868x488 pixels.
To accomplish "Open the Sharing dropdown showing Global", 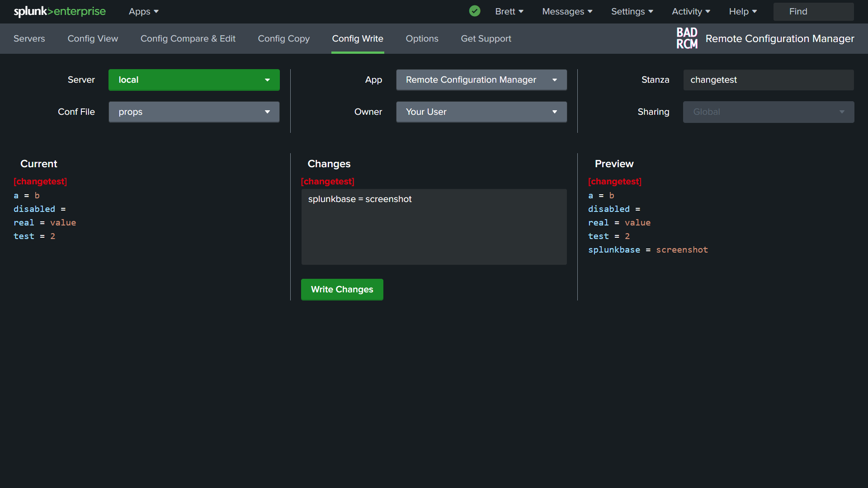I will coord(769,112).
